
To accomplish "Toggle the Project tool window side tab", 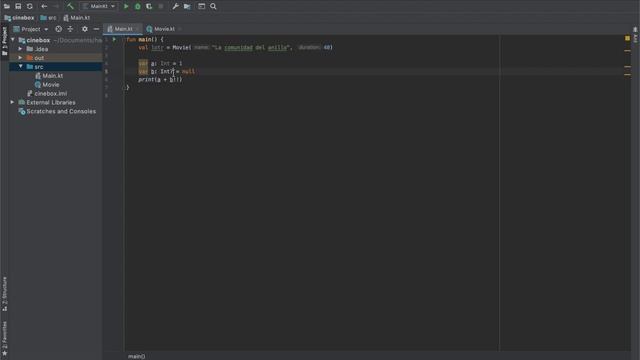I will pos(4,41).
